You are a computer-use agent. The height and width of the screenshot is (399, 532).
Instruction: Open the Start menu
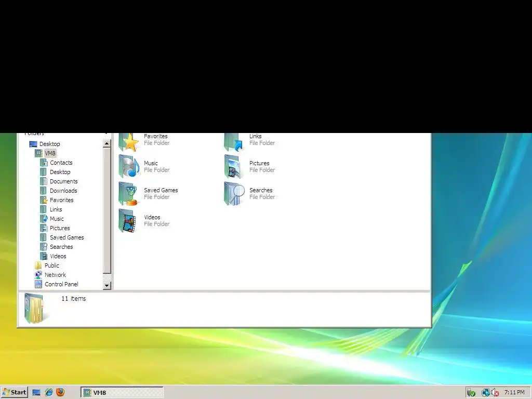coord(14,392)
